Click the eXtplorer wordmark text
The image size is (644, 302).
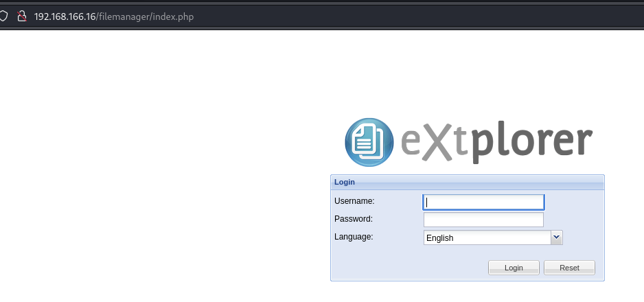495,142
